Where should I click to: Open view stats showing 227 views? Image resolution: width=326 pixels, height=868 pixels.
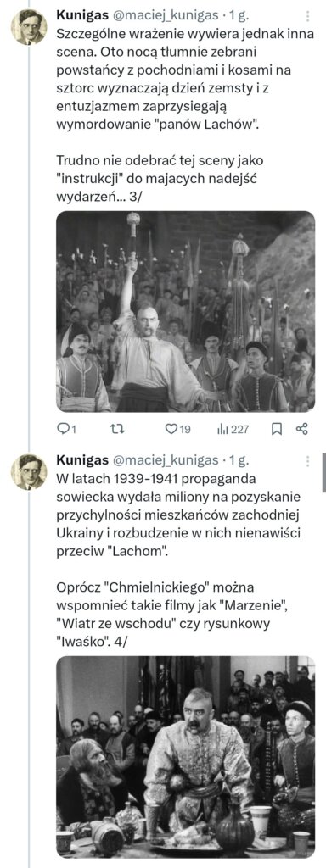[x=233, y=428]
